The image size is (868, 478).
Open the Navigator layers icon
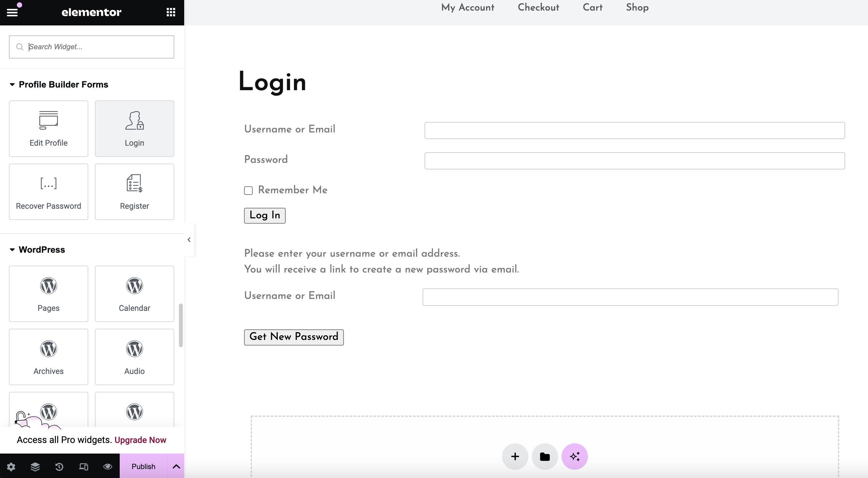pos(35,466)
